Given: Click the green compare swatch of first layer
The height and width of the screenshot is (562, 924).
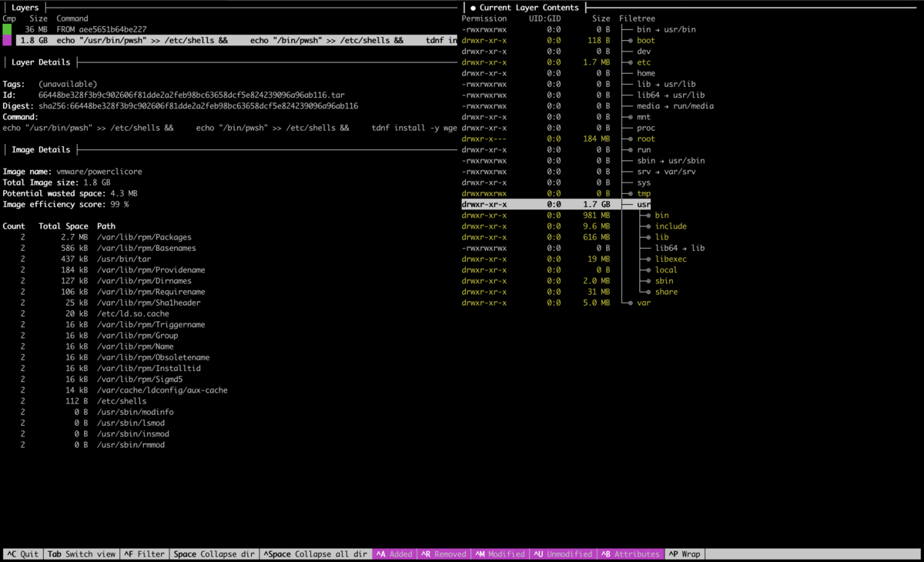Looking at the screenshot, I should pos(7,29).
